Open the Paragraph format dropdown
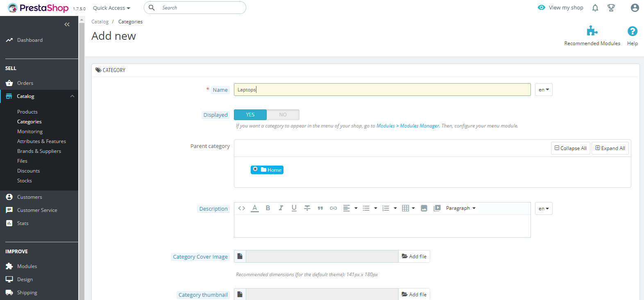 click(461, 208)
